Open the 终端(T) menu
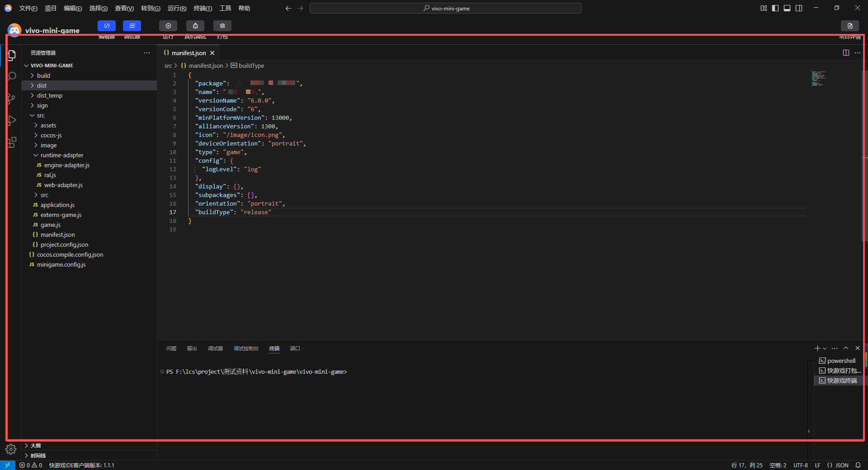This screenshot has height=470, width=868. (203, 8)
